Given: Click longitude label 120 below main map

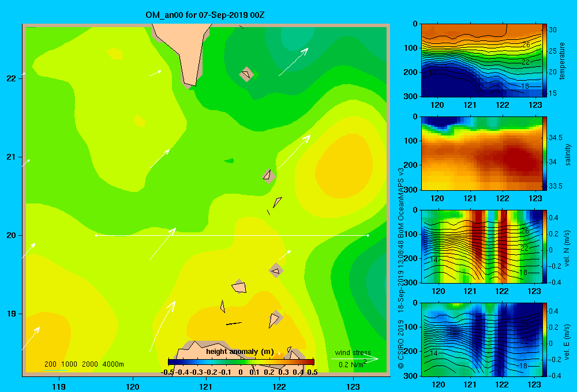Looking at the screenshot, I should [x=133, y=386].
